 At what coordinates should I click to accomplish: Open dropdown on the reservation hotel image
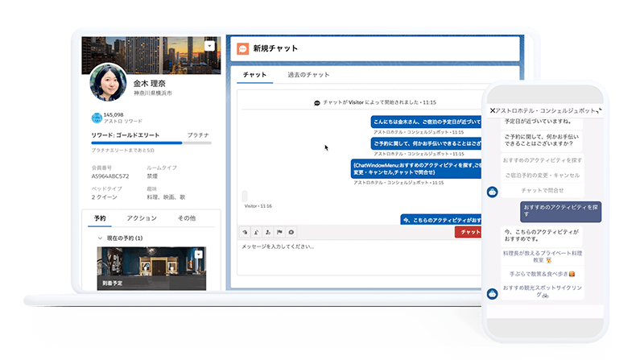tap(199, 254)
